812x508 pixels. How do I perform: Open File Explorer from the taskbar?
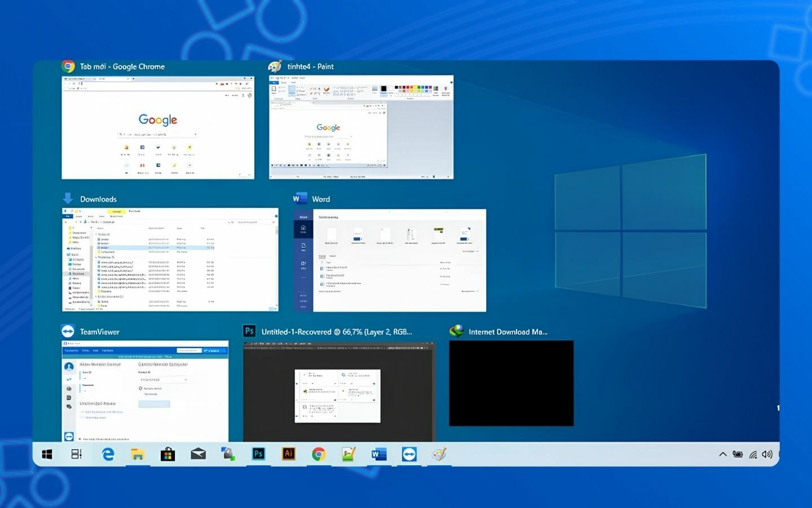point(138,454)
